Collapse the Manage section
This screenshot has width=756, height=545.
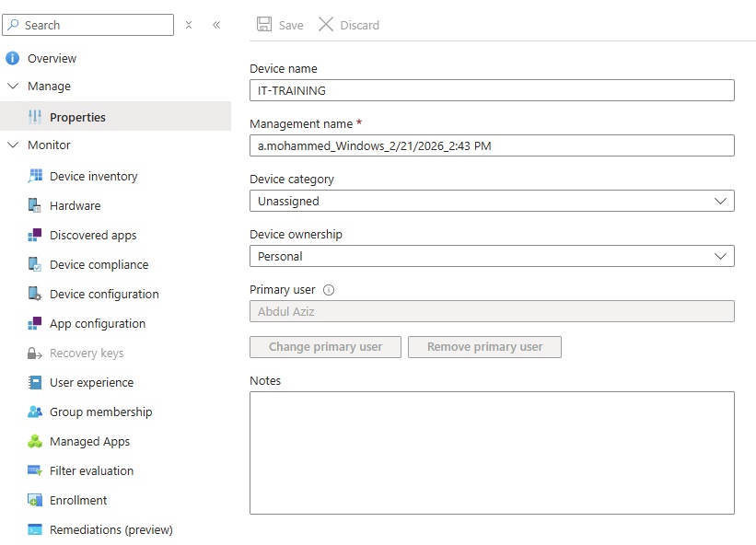(x=13, y=87)
